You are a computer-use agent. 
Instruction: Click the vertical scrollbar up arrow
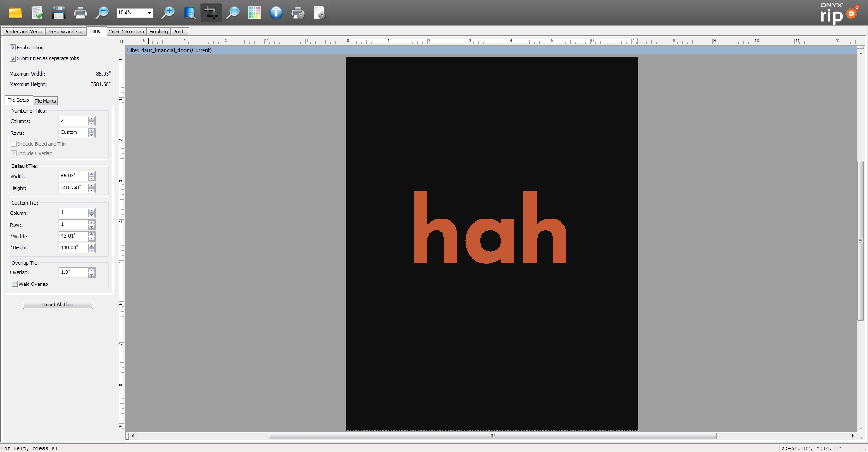coord(861,53)
